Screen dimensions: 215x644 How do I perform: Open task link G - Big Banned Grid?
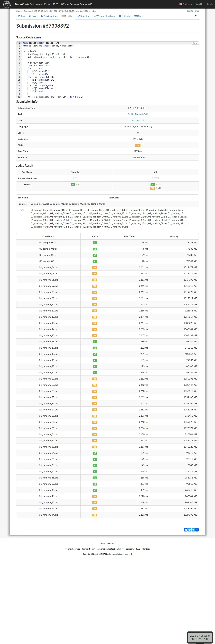coord(138,114)
